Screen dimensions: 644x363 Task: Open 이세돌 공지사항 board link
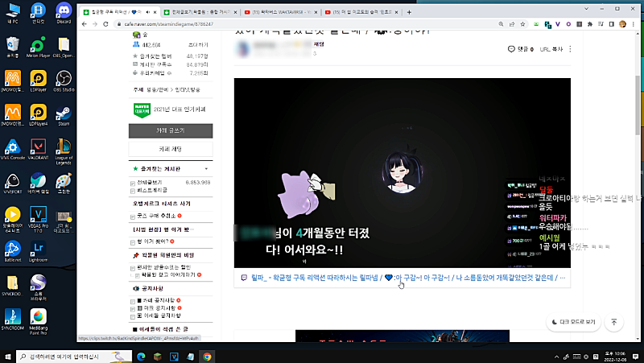159,316
